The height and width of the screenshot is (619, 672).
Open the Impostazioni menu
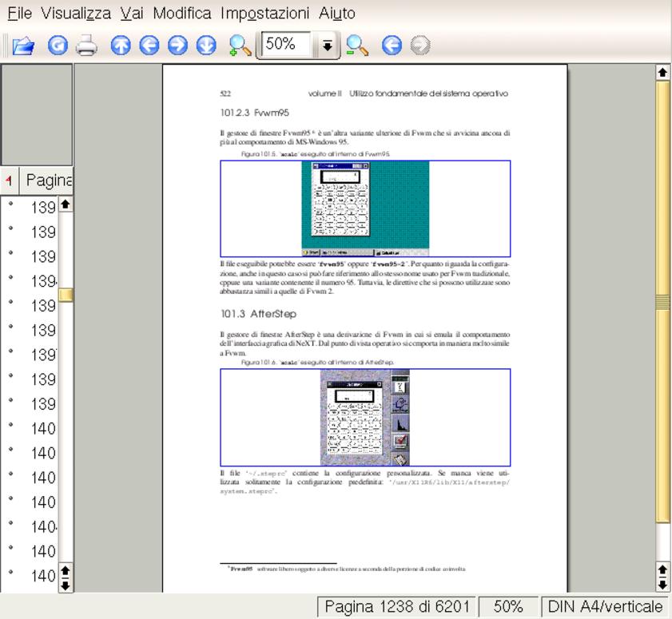click(x=264, y=14)
